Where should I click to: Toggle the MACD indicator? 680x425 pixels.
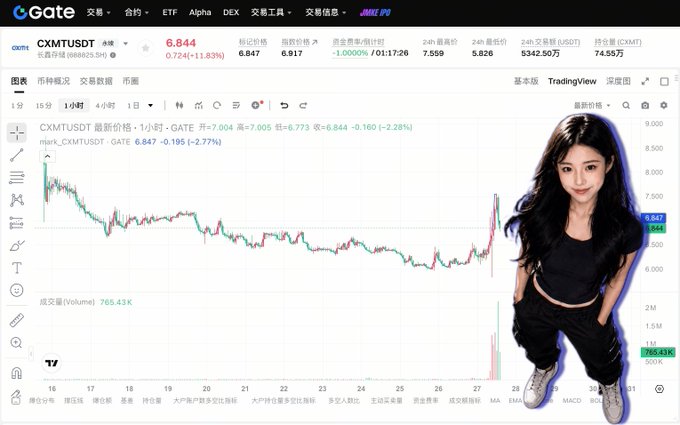572,400
